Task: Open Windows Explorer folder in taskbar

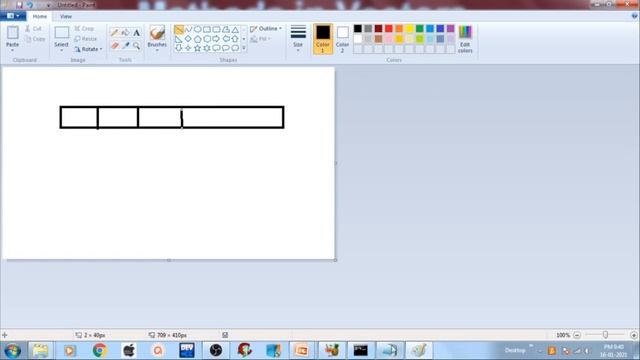Action: click(40, 350)
